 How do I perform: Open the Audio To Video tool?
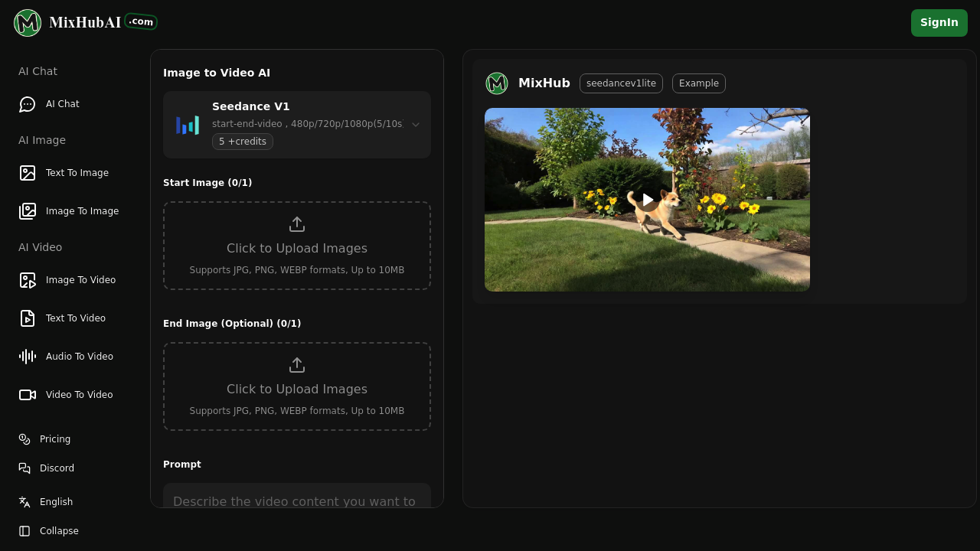79,357
